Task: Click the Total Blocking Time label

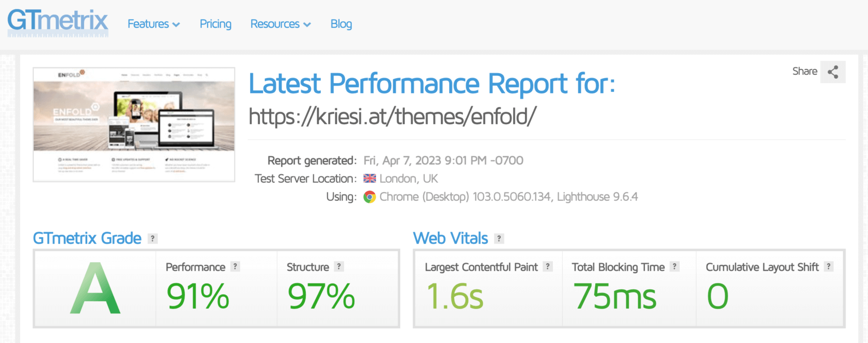Action: click(618, 267)
